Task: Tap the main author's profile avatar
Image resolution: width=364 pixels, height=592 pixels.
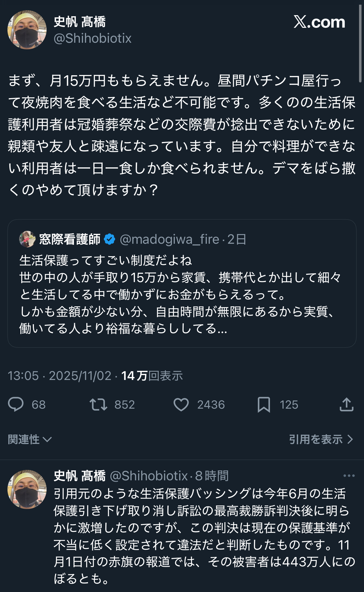Action: pyautogui.click(x=27, y=30)
